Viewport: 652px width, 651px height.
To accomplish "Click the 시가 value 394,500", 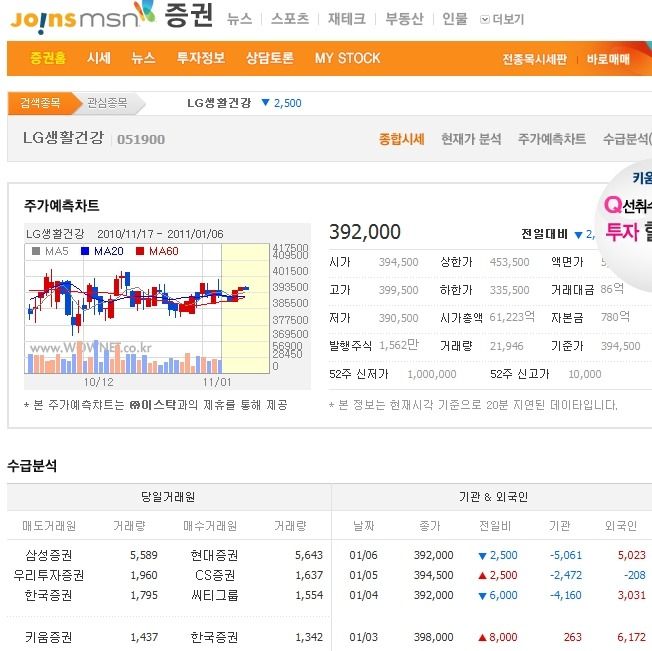I will tap(398, 262).
